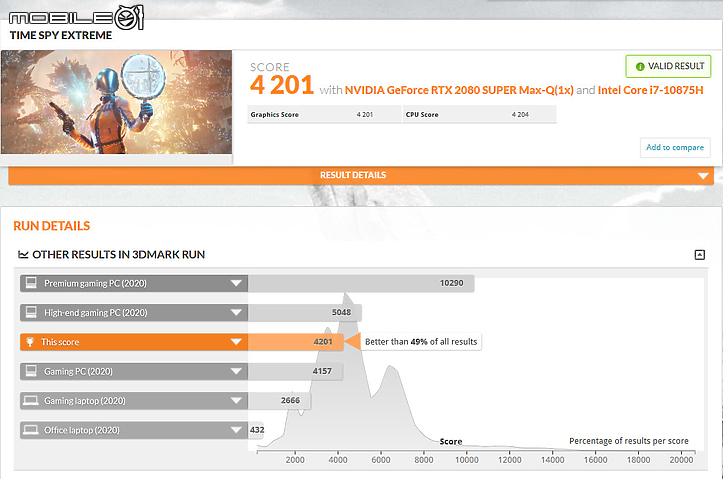Click the large orange 4 201 score
723x479 pixels.
(x=282, y=85)
